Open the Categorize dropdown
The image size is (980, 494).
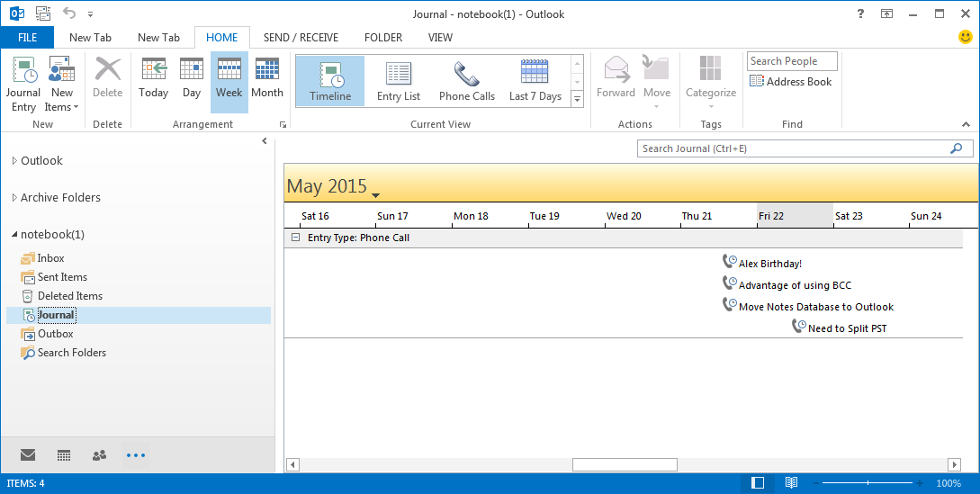coord(711,85)
